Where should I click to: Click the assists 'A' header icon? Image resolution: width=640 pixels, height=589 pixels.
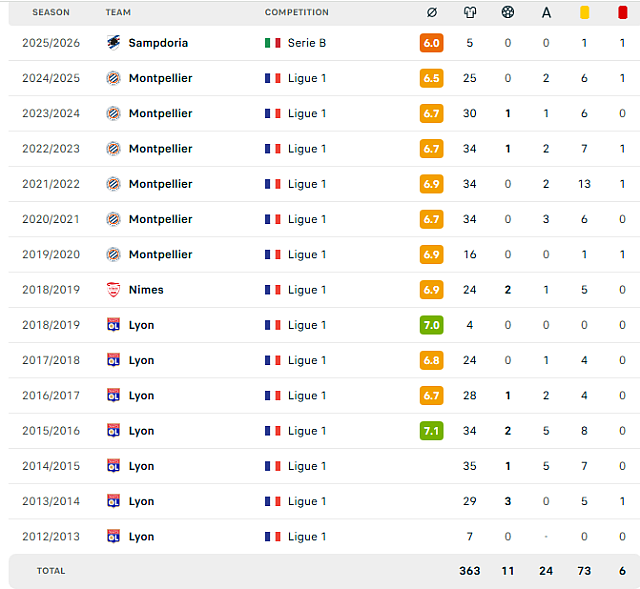coord(546,13)
